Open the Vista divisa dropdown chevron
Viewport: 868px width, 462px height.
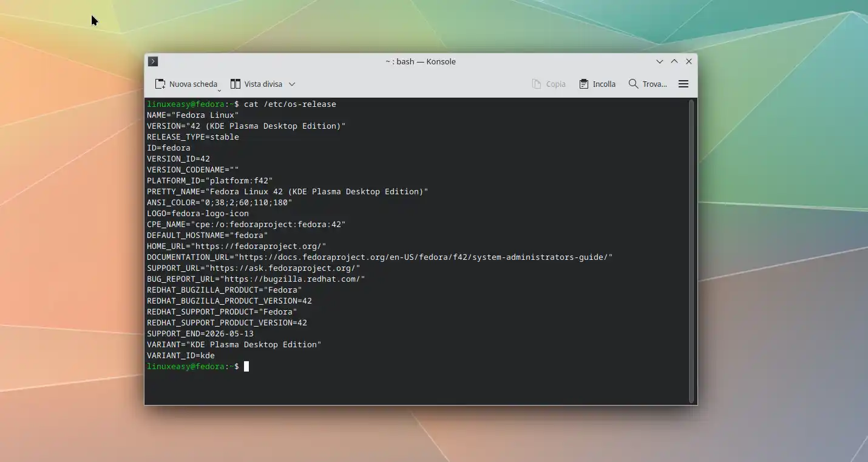tap(291, 84)
